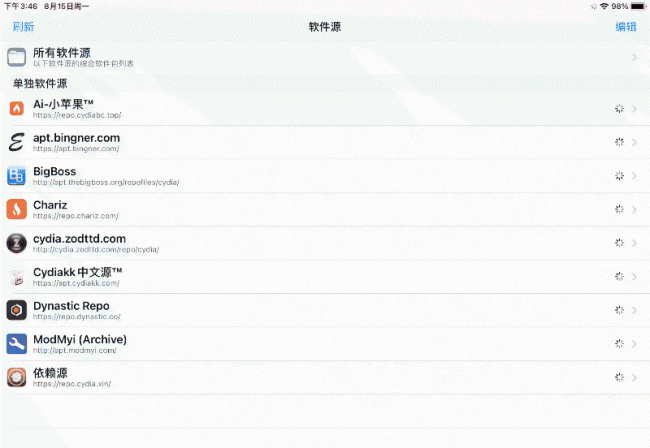
Task: Tap the ModMyi (Archive) loading spinner
Action: [619, 344]
